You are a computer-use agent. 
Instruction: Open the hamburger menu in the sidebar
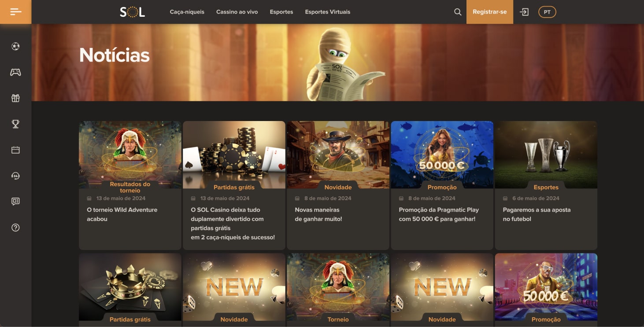15,12
